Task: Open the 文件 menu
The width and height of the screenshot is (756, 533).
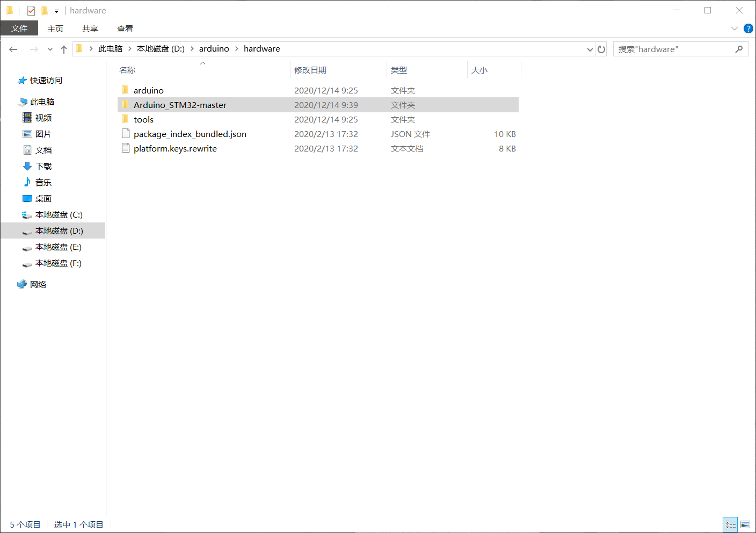Action: [x=19, y=28]
